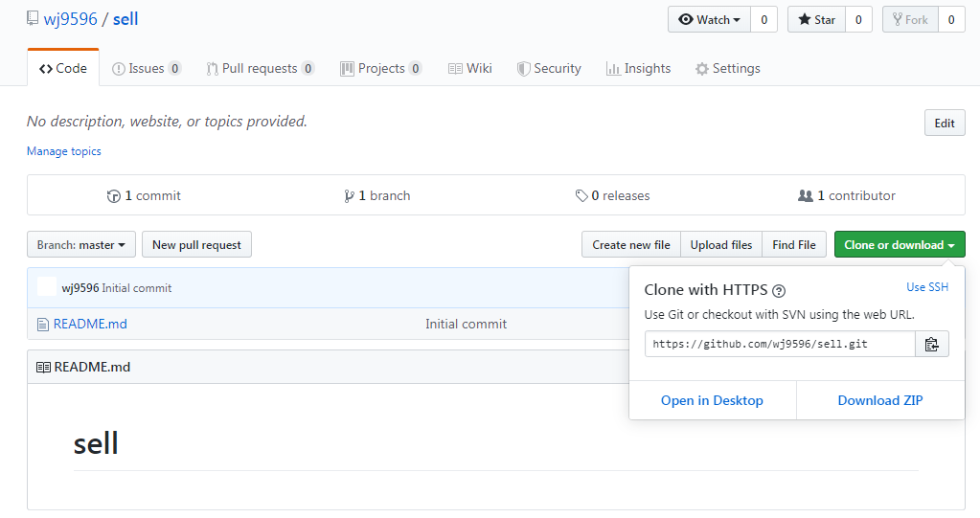The image size is (980, 518).
Task: Click the README.md file icon in file list
Action: 42,325
